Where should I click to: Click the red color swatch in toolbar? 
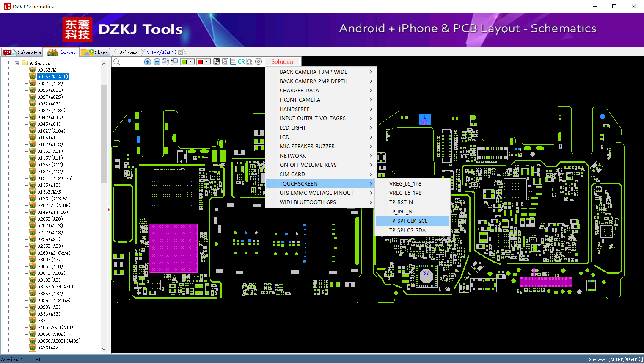tap(200, 62)
